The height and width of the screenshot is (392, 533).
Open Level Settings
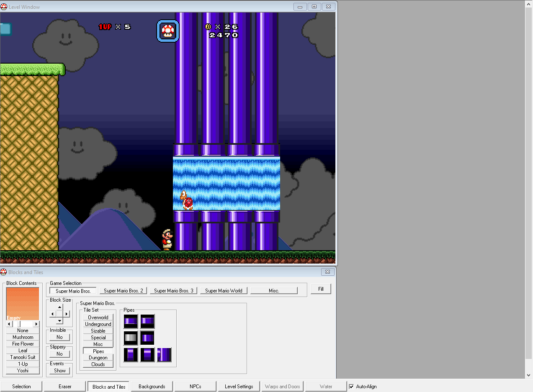[239, 387]
